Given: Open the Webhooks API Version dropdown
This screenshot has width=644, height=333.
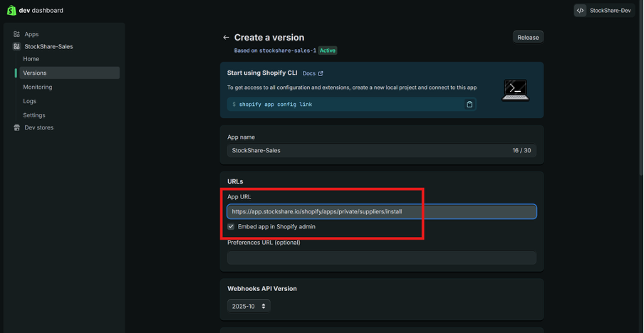Looking at the screenshot, I should click(249, 306).
